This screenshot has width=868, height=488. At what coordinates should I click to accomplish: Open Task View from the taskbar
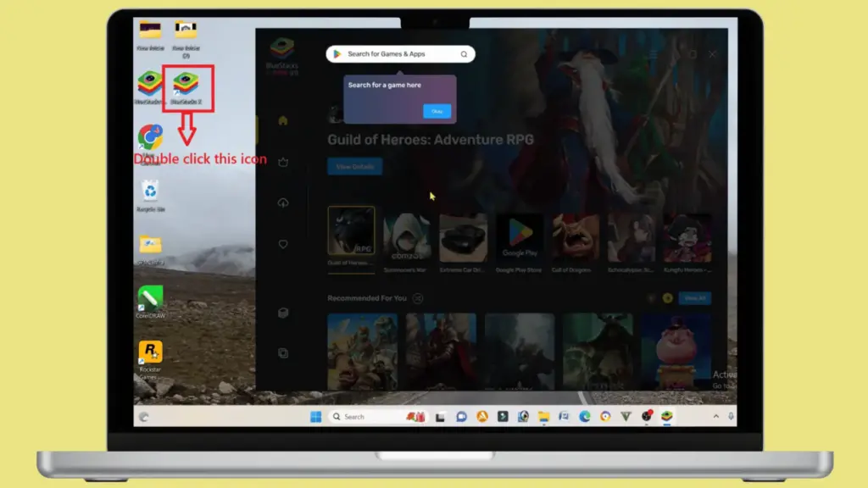pyautogui.click(x=440, y=417)
